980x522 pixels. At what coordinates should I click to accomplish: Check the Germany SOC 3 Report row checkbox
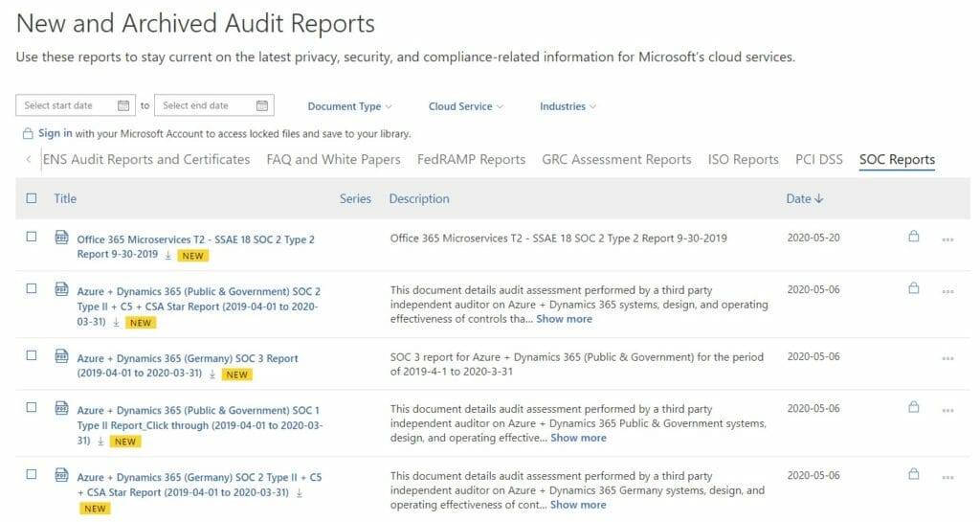32,355
